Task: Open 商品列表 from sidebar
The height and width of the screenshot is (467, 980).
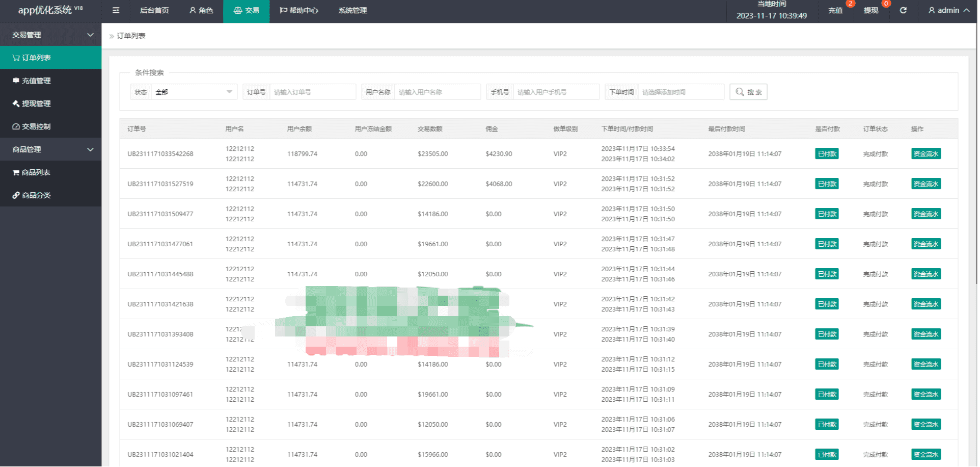Action: [x=36, y=172]
